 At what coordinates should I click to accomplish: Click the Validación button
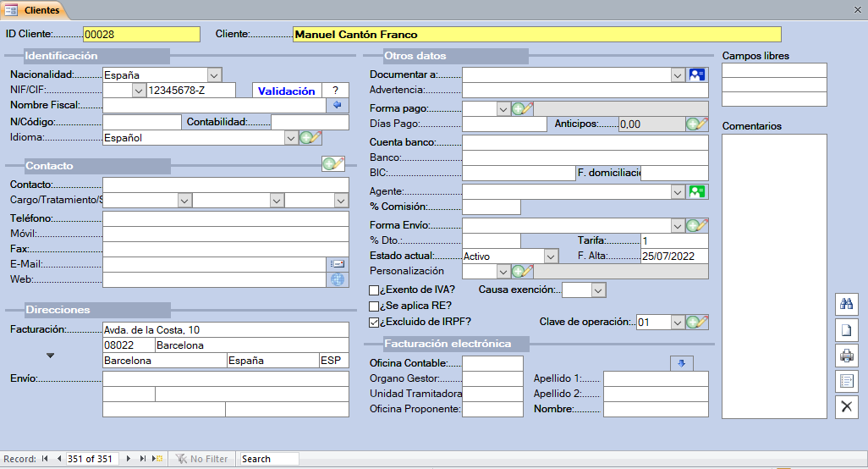pos(286,91)
